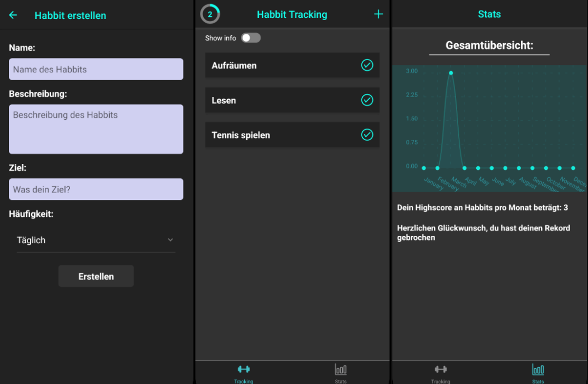The width and height of the screenshot is (588, 384).
Task: Click the Gesamtübersicht heading
Action: 489,45
